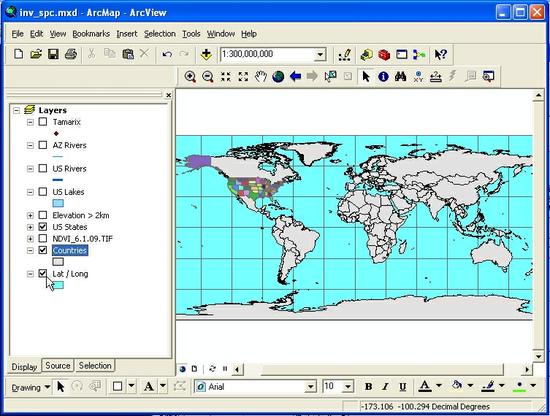Go back to previous extent arrow
This screenshot has height=416, width=550.
click(x=295, y=76)
